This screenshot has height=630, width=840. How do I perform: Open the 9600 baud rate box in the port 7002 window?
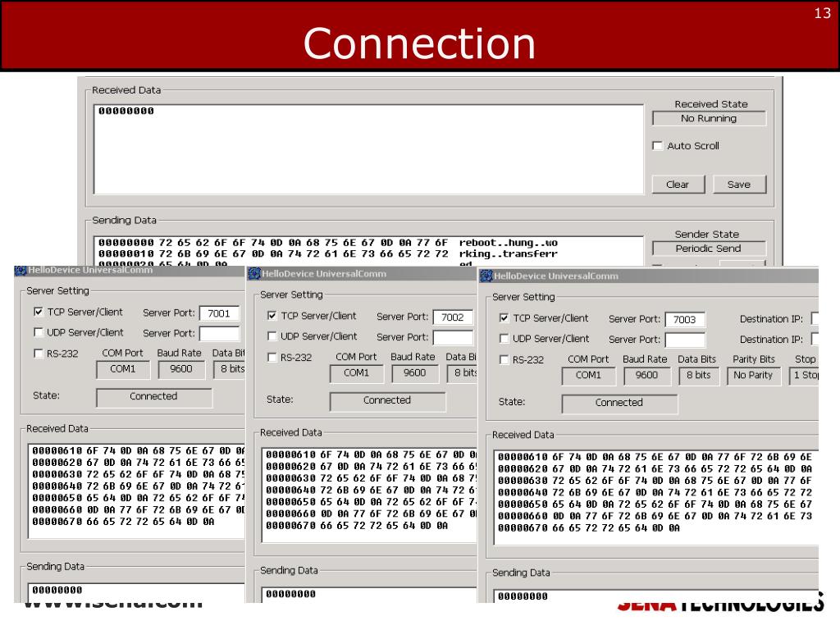pos(414,373)
